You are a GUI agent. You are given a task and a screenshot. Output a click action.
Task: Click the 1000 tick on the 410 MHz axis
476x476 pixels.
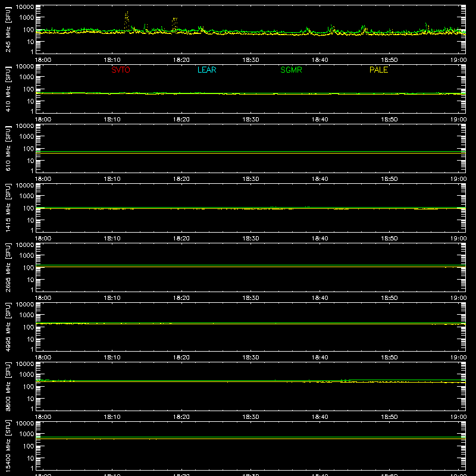click(27, 77)
